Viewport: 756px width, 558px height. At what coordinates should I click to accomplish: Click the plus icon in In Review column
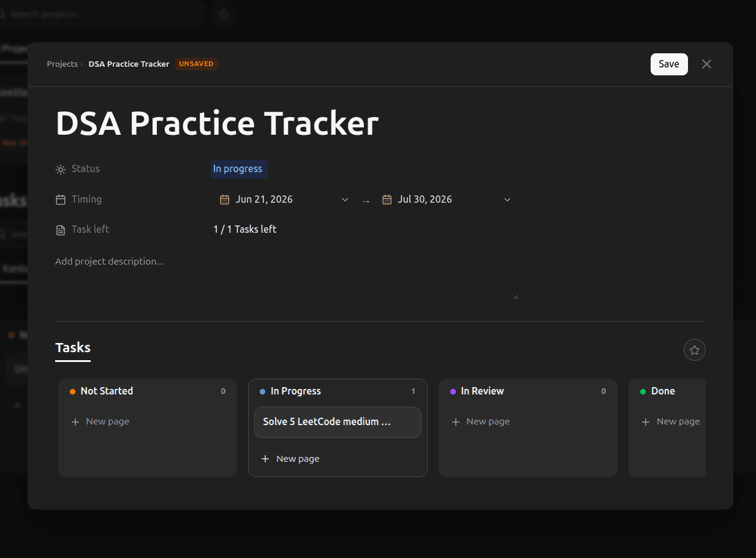point(456,422)
